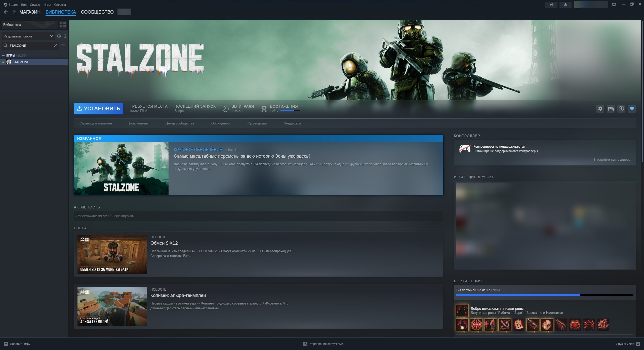Click the submachine gun achievement icon
This screenshot has width=644, height=350.
[x=561, y=325]
